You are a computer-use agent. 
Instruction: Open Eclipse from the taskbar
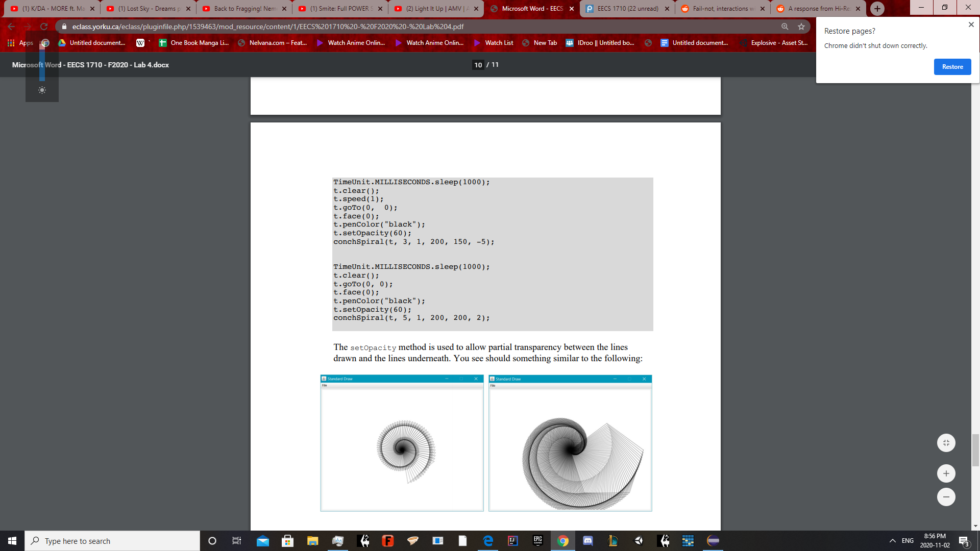(713, 540)
